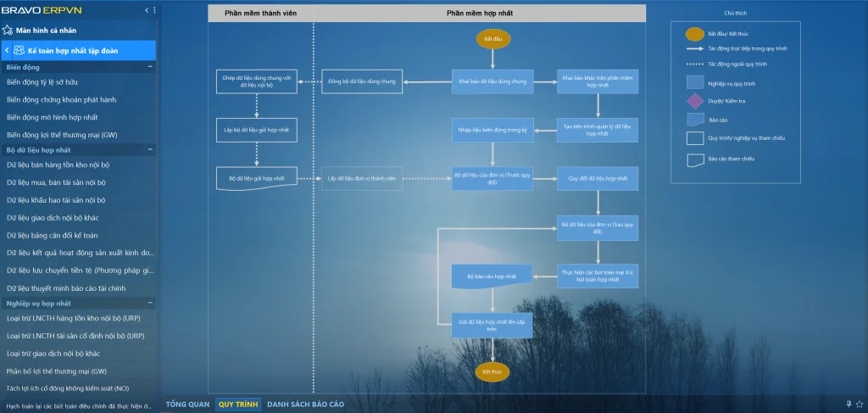
Task: Click the Khai báo dữ liệu dùng chung process box
Action: (492, 81)
